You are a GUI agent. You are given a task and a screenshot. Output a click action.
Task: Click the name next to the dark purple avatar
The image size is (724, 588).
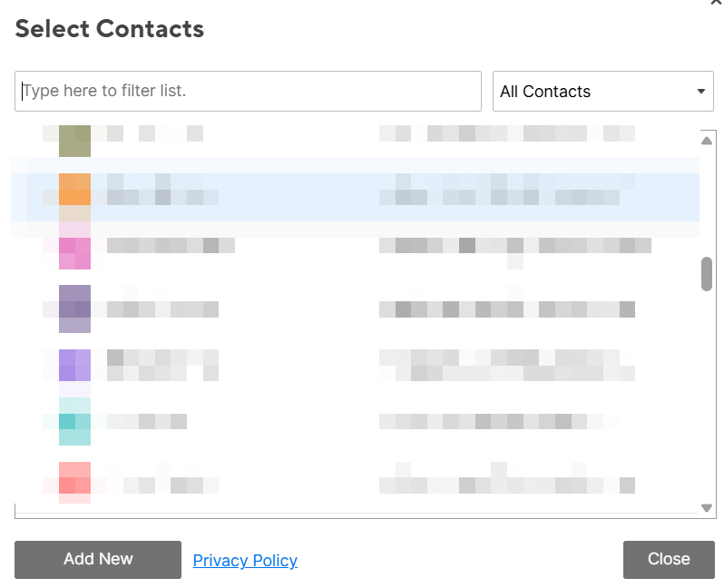coord(162,309)
